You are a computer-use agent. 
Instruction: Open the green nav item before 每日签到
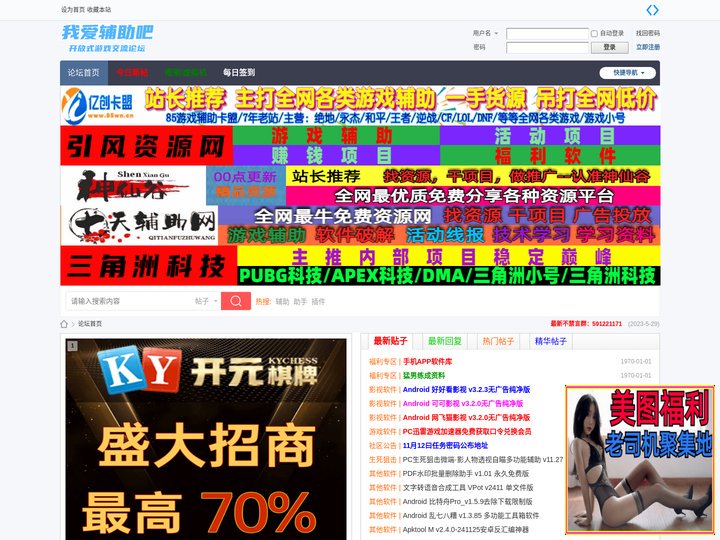186,73
